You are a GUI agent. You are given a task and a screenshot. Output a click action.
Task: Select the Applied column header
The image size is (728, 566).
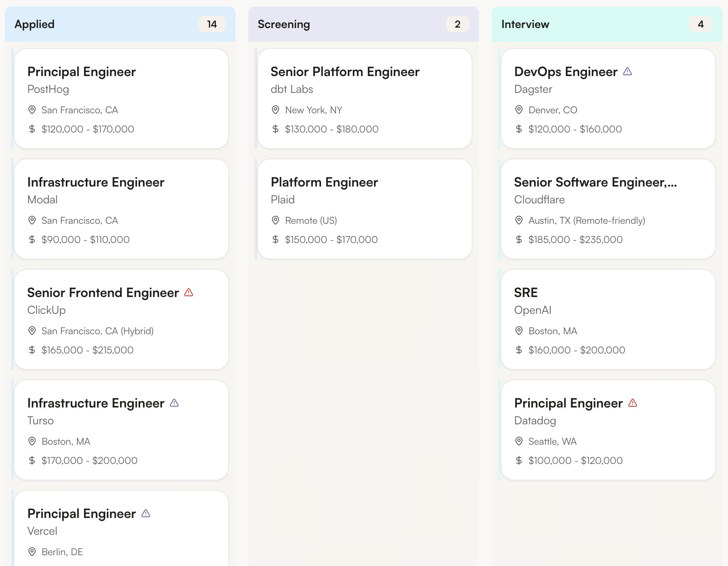(120, 24)
